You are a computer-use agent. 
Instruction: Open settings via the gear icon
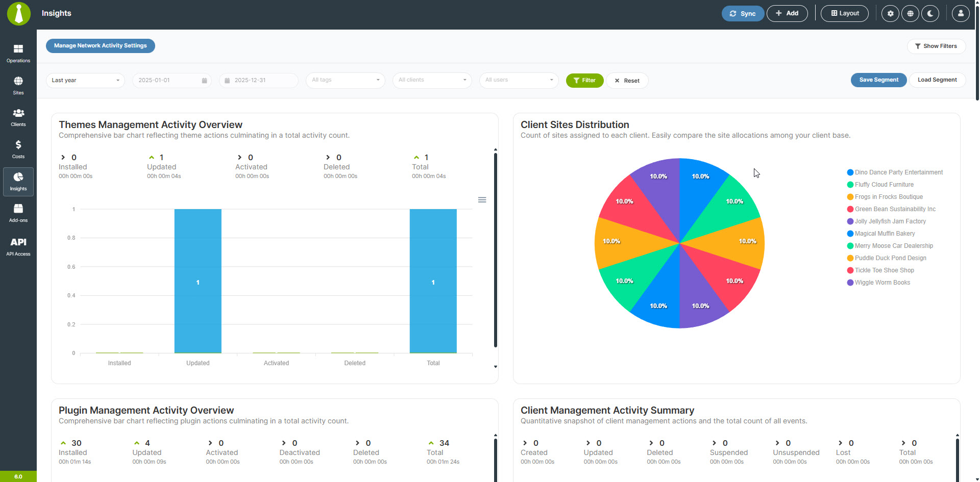[890, 13]
